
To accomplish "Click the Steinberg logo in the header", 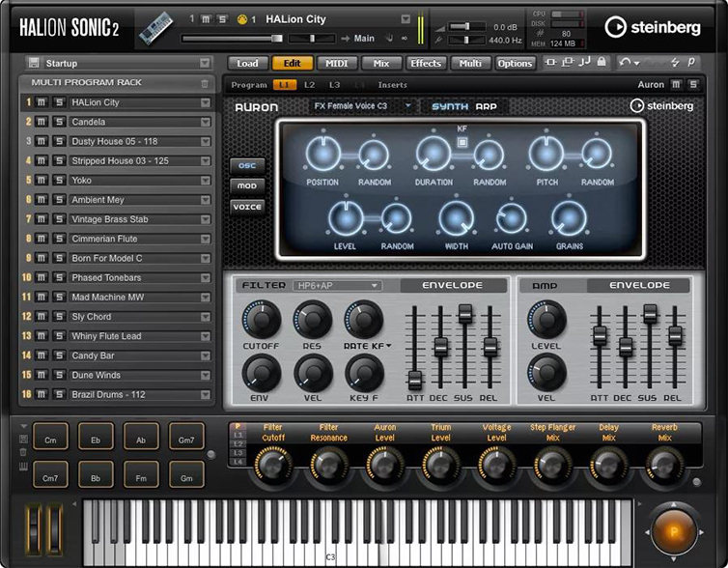I will pyautogui.click(x=656, y=26).
